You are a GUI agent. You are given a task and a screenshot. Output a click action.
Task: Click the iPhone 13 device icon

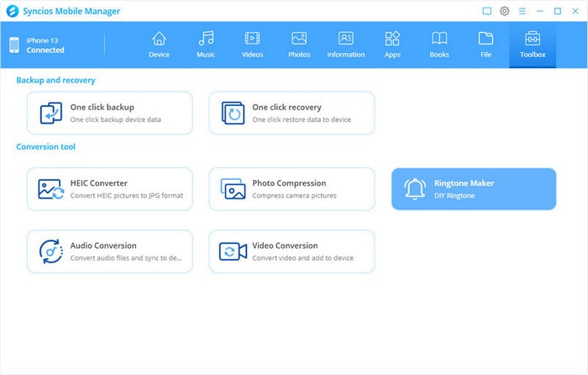coord(14,45)
